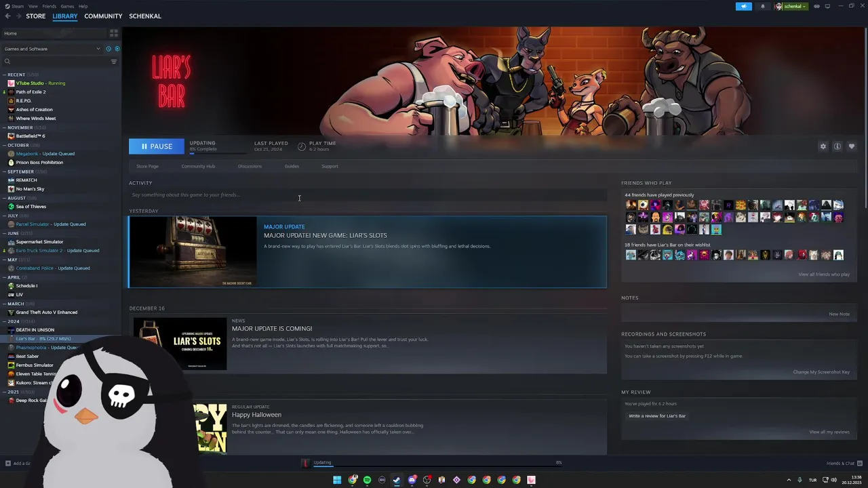The width and height of the screenshot is (868, 488).
Task: Add Liar's Bar to favorites heart
Action: coord(852,146)
